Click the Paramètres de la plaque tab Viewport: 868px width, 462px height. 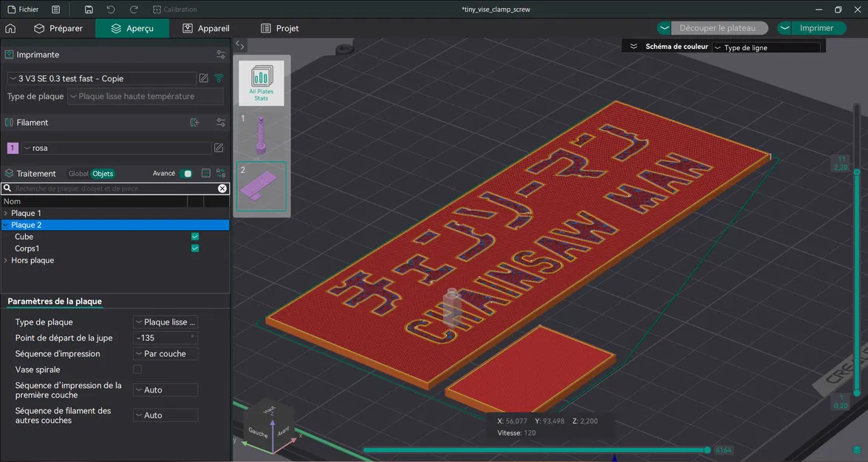(x=55, y=302)
